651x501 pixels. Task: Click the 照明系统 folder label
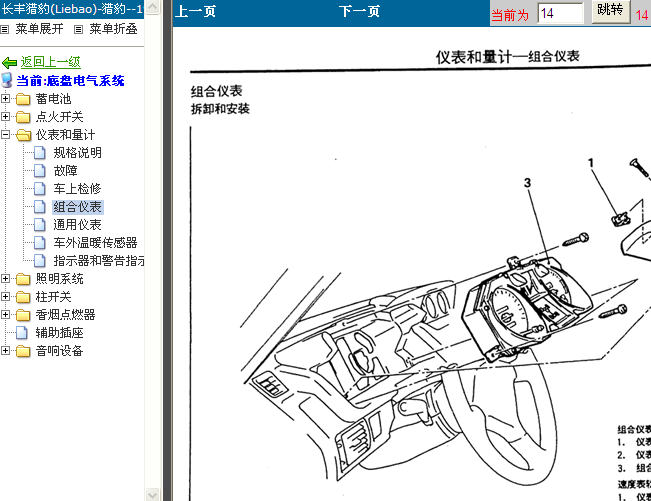(60, 279)
